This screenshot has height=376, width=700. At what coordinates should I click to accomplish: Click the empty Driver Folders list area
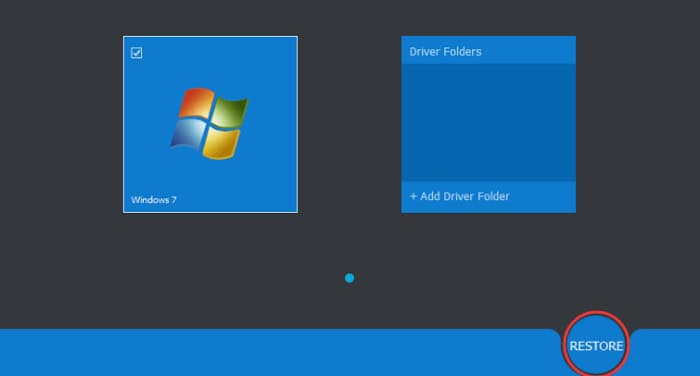pos(488,123)
